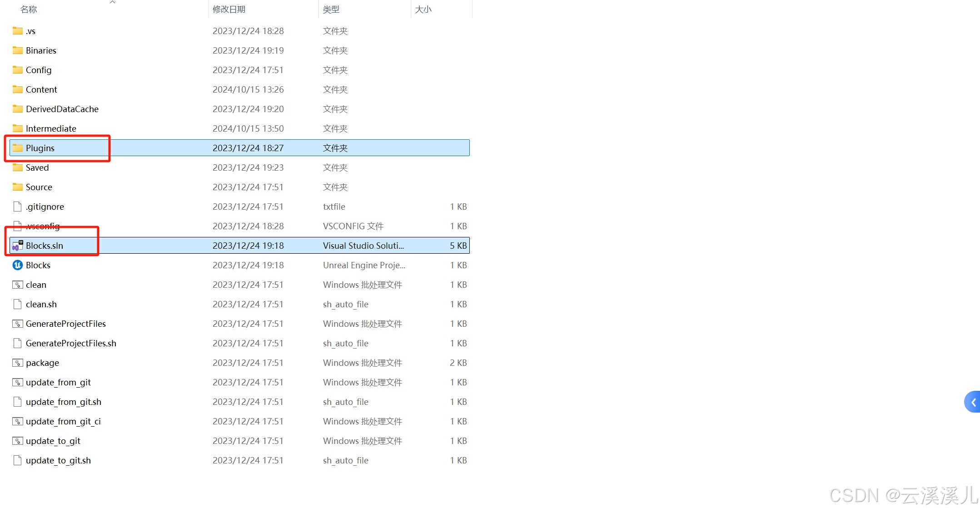Sort by the 名称 column header

tap(29, 9)
